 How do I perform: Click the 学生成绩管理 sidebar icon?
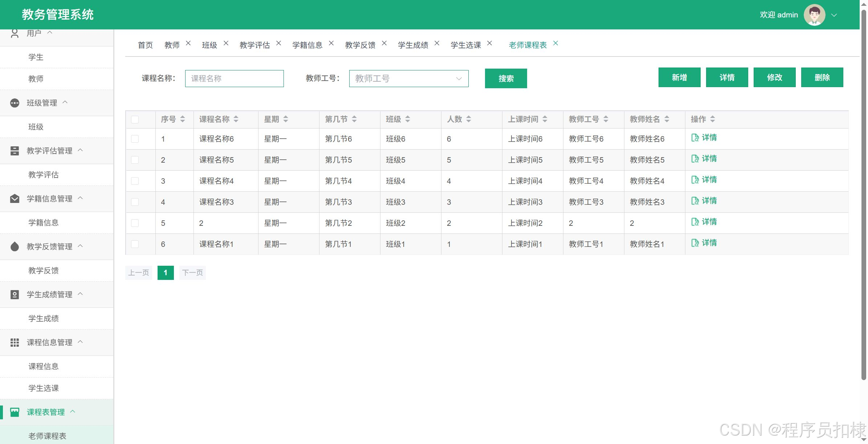(15, 295)
